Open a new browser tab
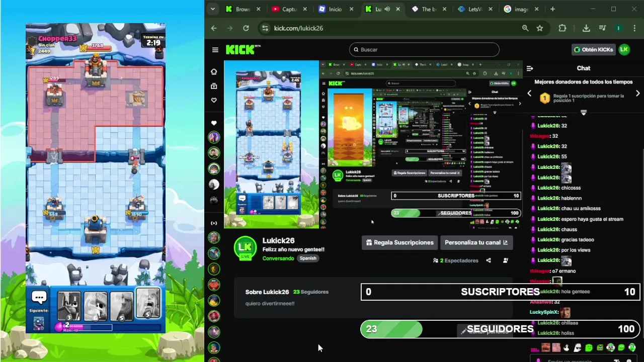Screen dimensions: 644x362 552,9
